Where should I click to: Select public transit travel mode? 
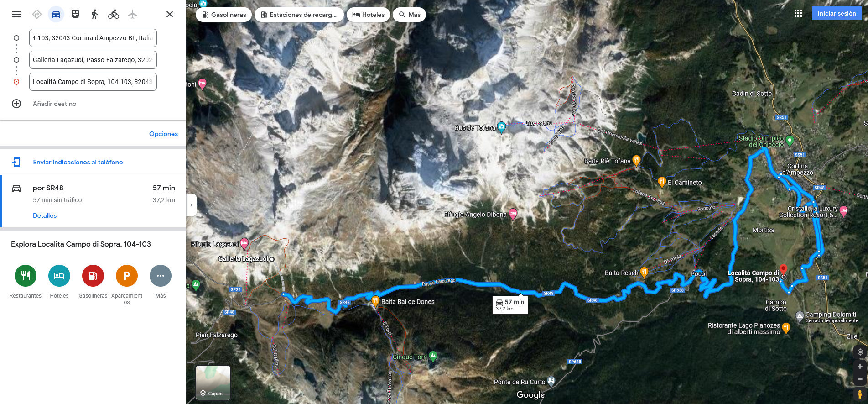pyautogui.click(x=75, y=14)
